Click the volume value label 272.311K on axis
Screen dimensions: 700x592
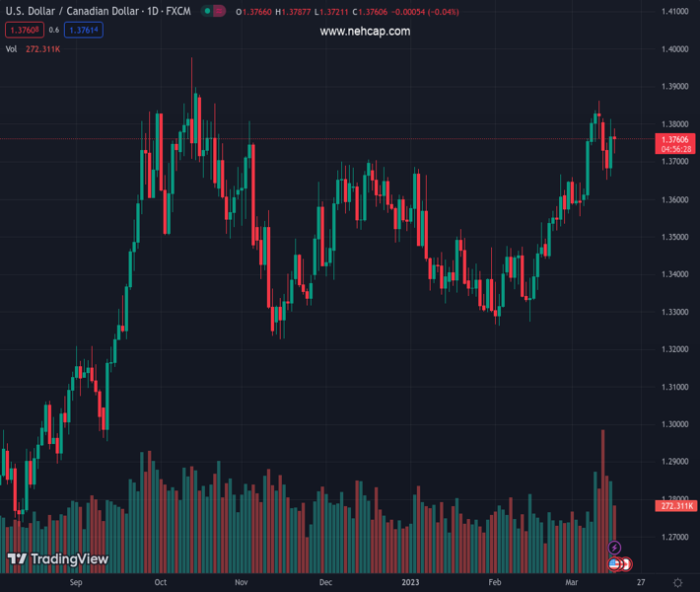pyautogui.click(x=675, y=506)
